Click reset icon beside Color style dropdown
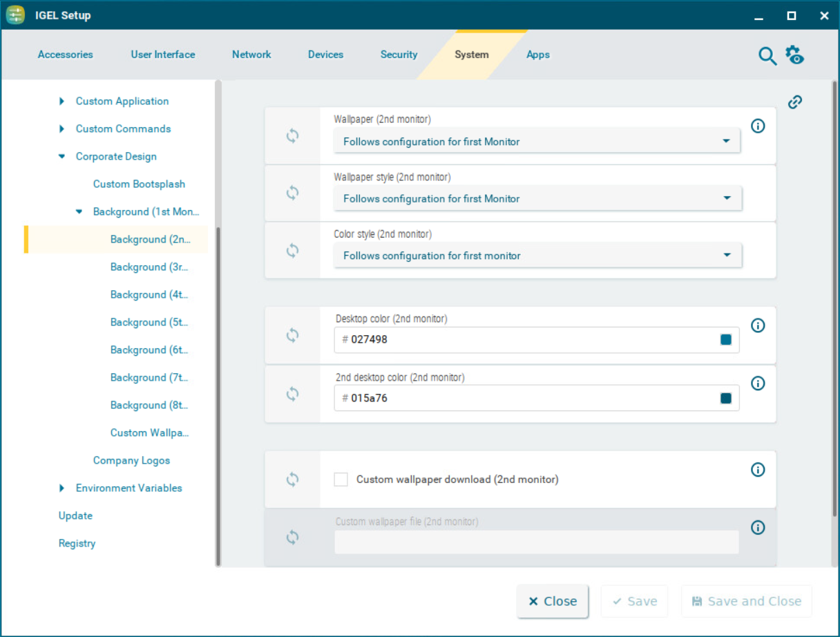The width and height of the screenshot is (840, 637). pyautogui.click(x=293, y=250)
